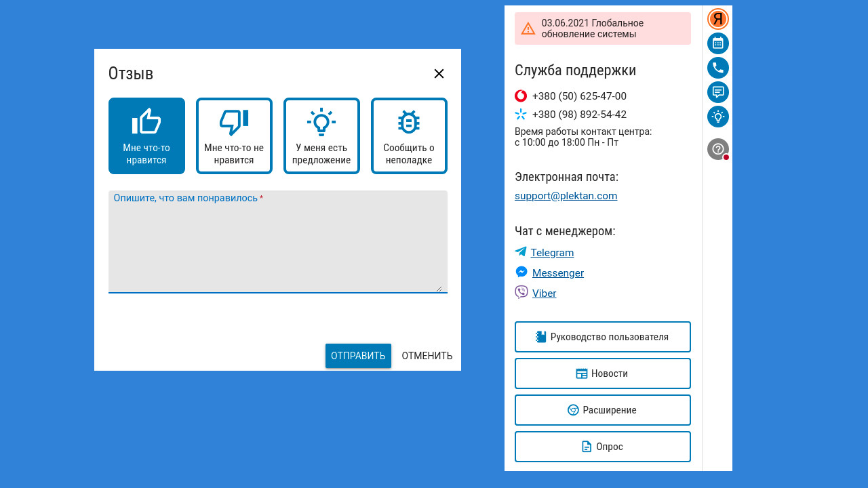Open the Telegram chat link
This screenshot has height=488, width=868.
(552, 253)
